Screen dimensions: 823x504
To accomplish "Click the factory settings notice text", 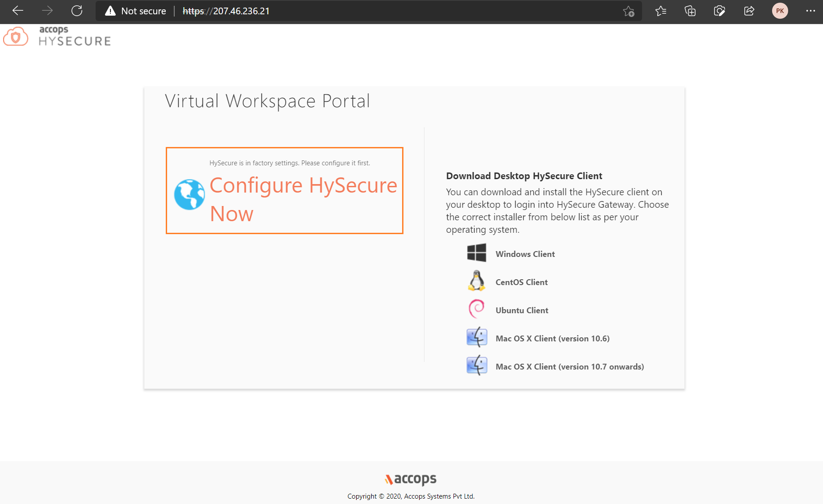I will tap(290, 163).
